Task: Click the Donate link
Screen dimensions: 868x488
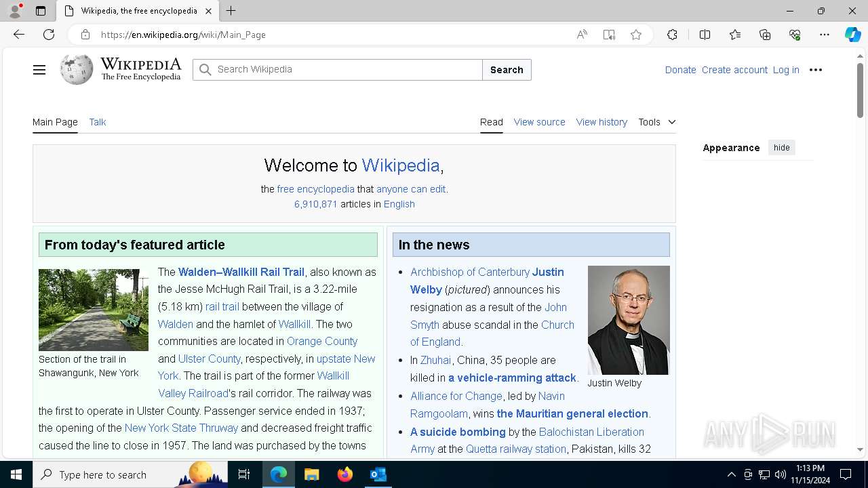Action: point(680,70)
